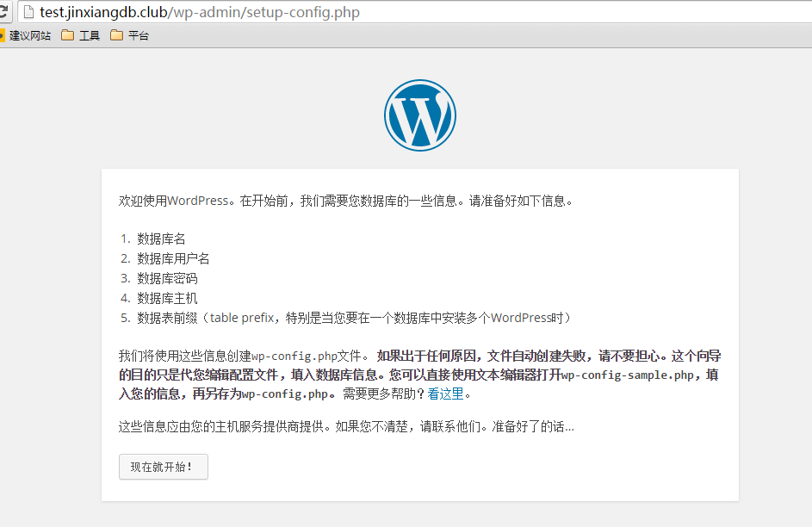Focus the address bar URL field
Screen dimensions: 812x527
coord(344,12)
